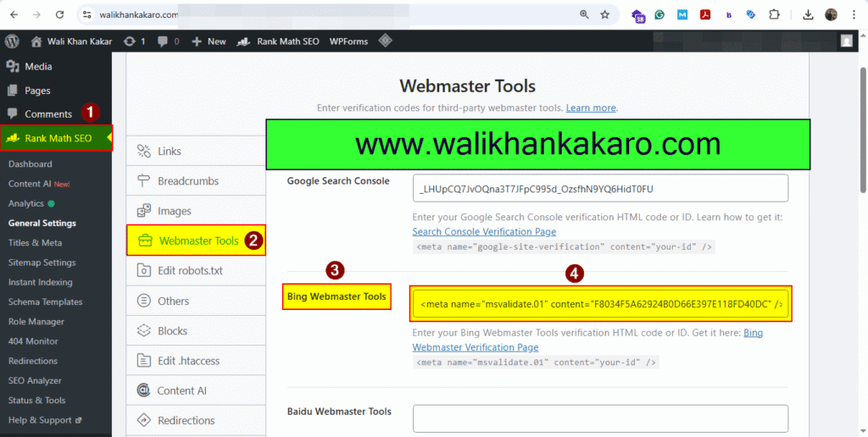
Task: Click the diamond icon after WPForms
Action: pos(386,41)
